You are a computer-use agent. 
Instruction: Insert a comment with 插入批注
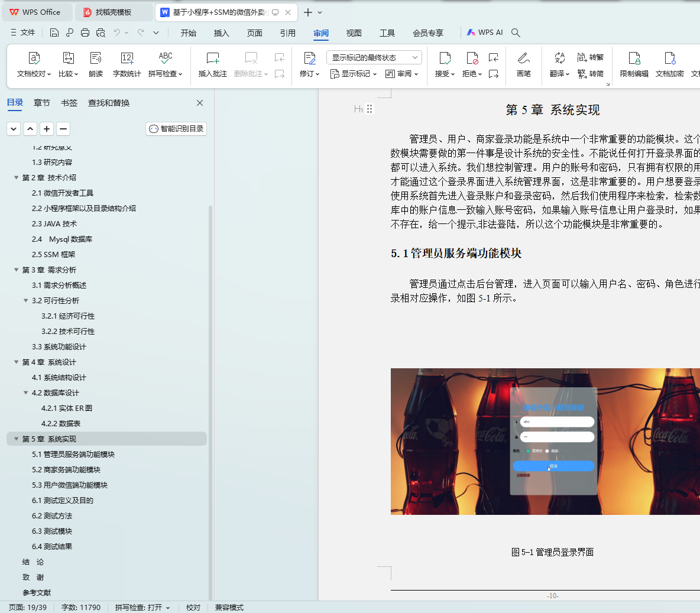212,65
